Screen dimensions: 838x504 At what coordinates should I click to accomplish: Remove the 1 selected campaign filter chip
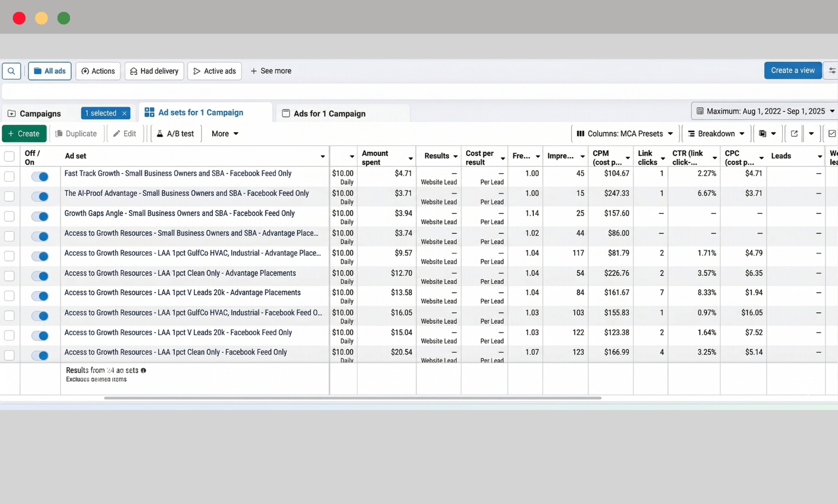pos(124,113)
